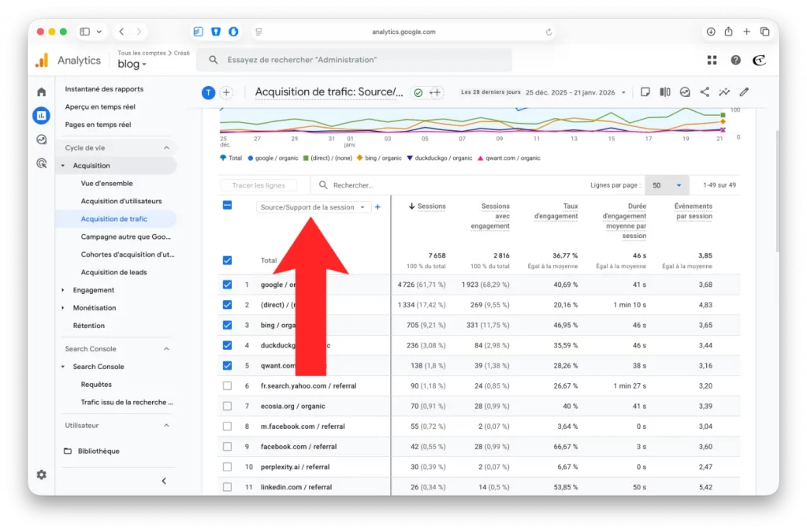This screenshot has height=532, width=807.
Task: Click the Edit report pencil icon
Action: point(744,92)
